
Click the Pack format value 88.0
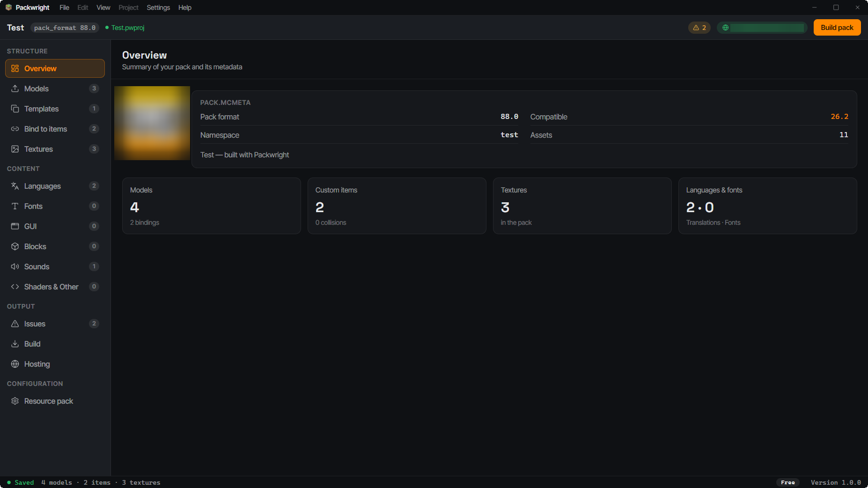point(509,117)
